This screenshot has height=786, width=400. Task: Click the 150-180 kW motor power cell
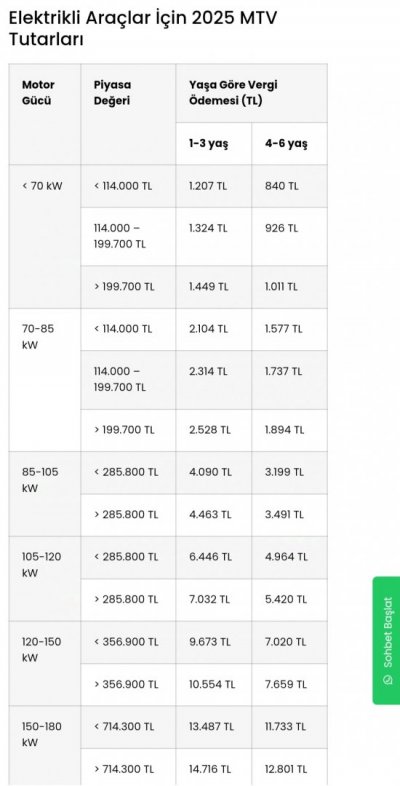coord(45,746)
